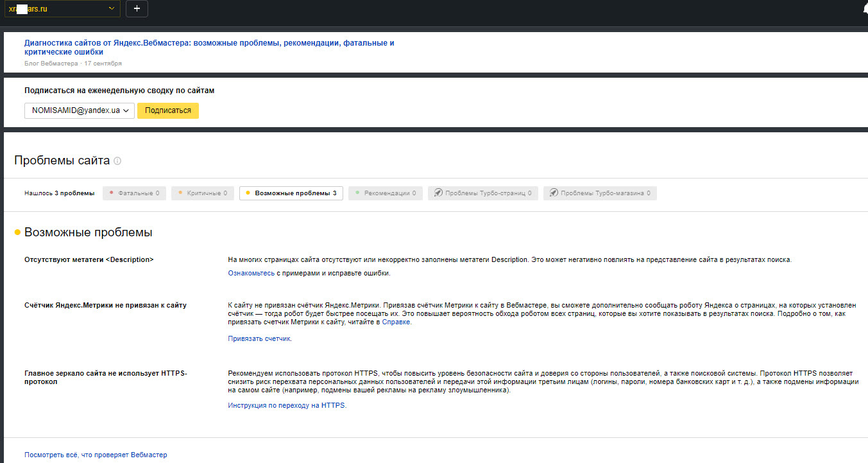
Task: Select the Критичные 0 filter tab
Action: pyautogui.click(x=203, y=193)
